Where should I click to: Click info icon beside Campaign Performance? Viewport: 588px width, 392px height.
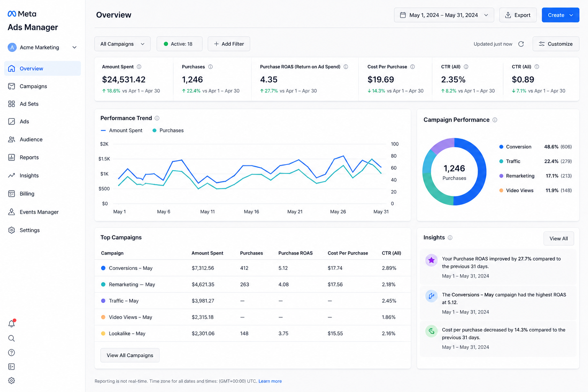(x=495, y=120)
